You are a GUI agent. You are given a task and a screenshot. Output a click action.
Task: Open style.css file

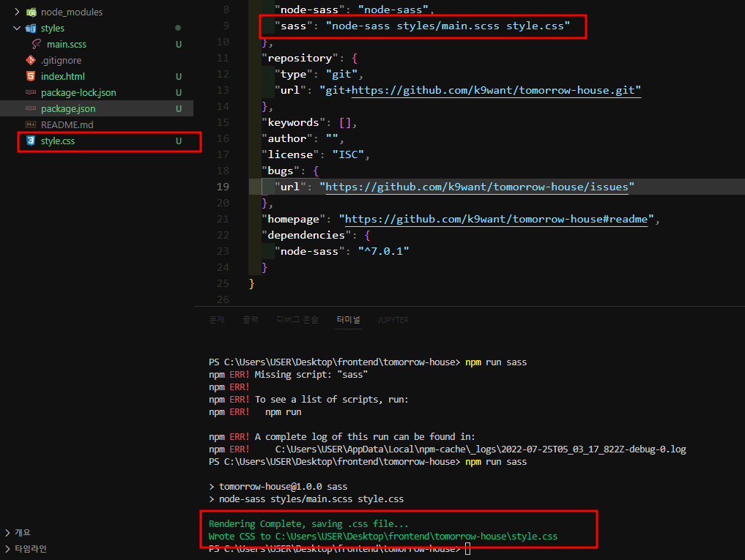point(57,141)
